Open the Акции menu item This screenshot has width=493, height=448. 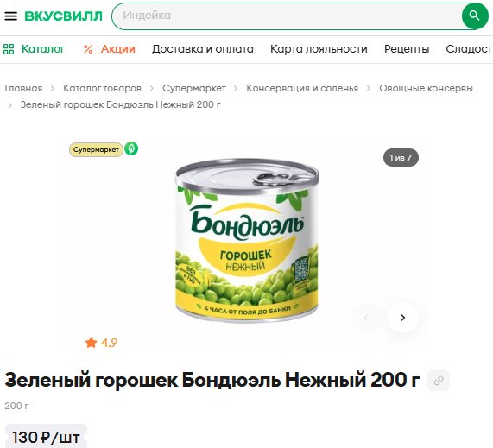point(118,49)
